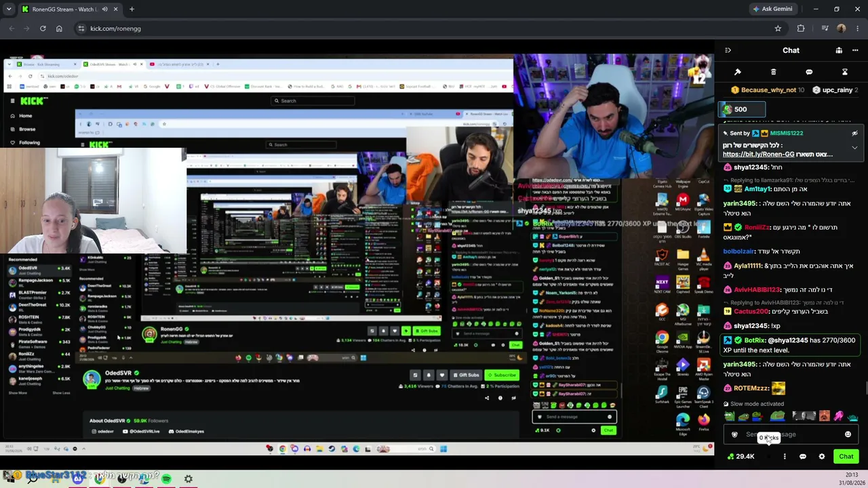The image size is (868, 488).
Task: Open the media controls icon in browser toolbar
Action: pyautogui.click(x=825, y=28)
